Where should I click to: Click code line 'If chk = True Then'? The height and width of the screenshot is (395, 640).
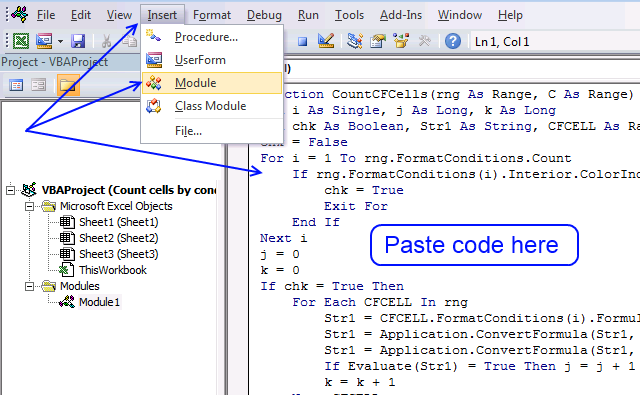(332, 286)
